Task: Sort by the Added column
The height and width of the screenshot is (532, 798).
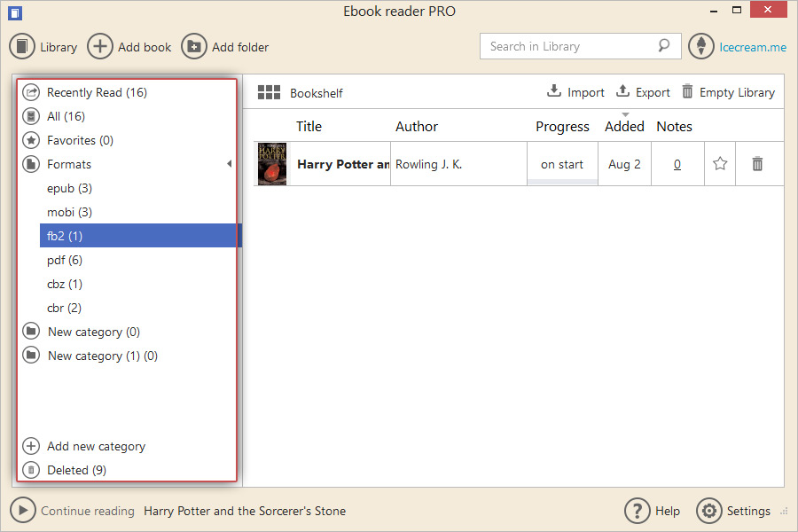Action: point(624,126)
